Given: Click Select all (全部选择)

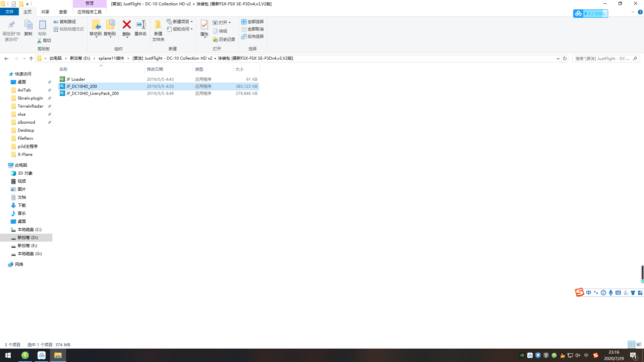Looking at the screenshot, I should point(253,22).
